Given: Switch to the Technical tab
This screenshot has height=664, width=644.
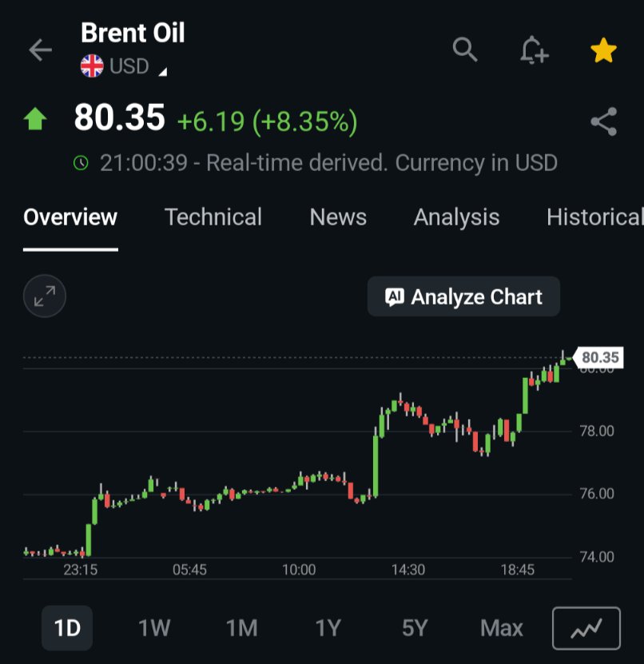Looking at the screenshot, I should coord(213,217).
